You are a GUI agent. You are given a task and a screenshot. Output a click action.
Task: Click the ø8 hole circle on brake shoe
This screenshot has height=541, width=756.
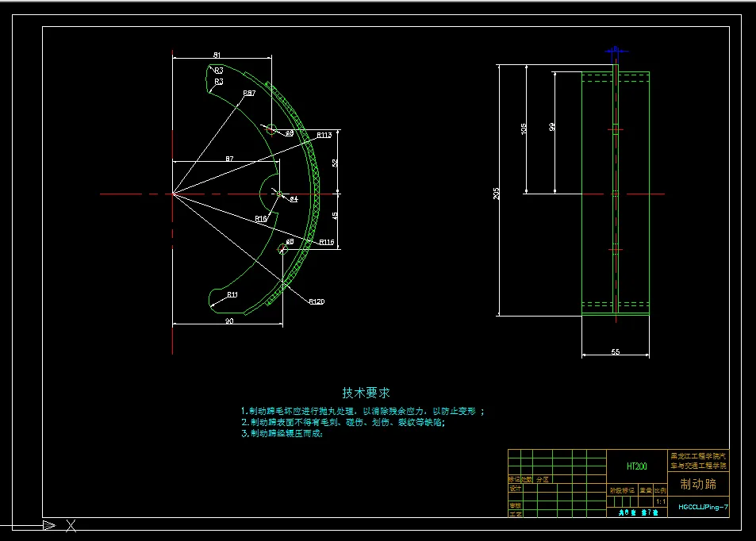pos(283,249)
